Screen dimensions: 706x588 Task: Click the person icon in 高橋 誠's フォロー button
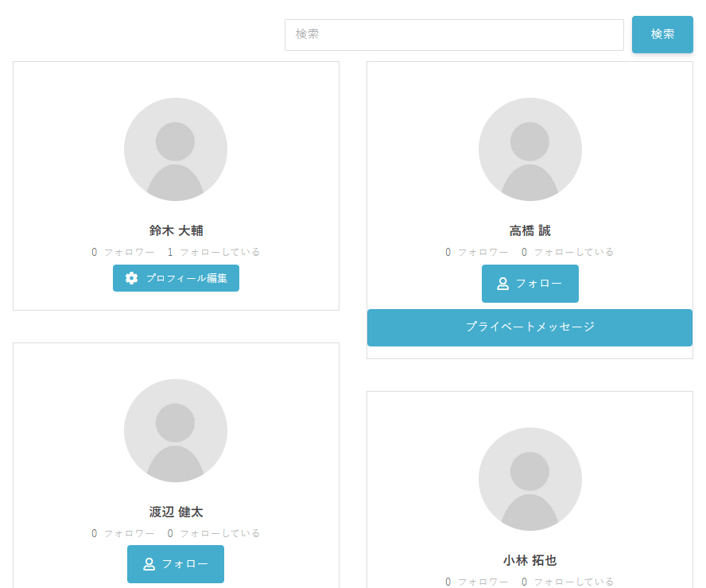click(503, 284)
